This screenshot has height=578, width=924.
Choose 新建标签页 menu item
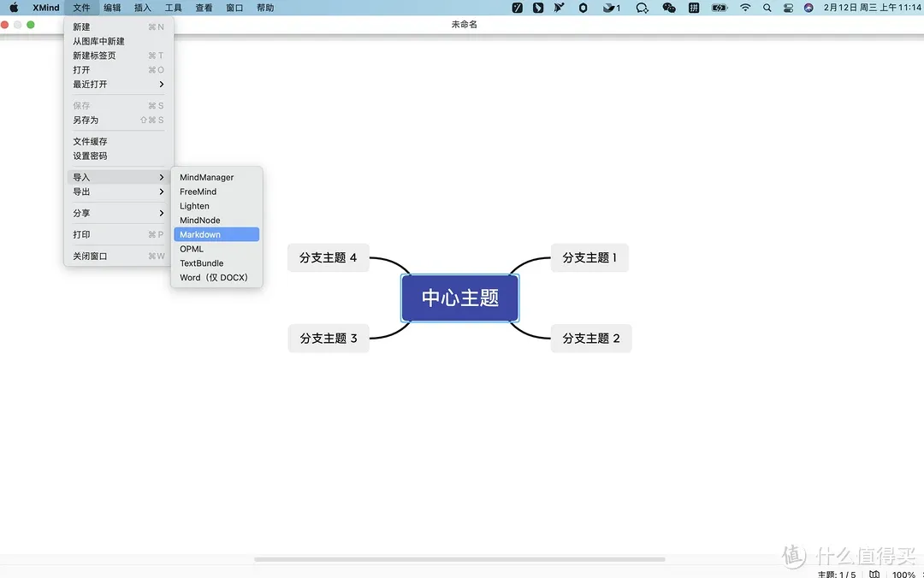(x=118, y=56)
